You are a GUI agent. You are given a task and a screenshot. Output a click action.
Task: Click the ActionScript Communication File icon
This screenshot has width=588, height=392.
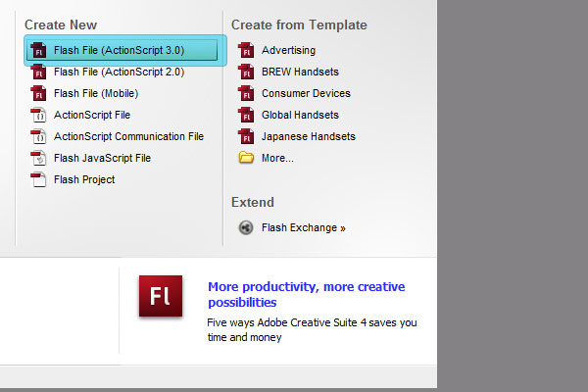click(x=38, y=136)
